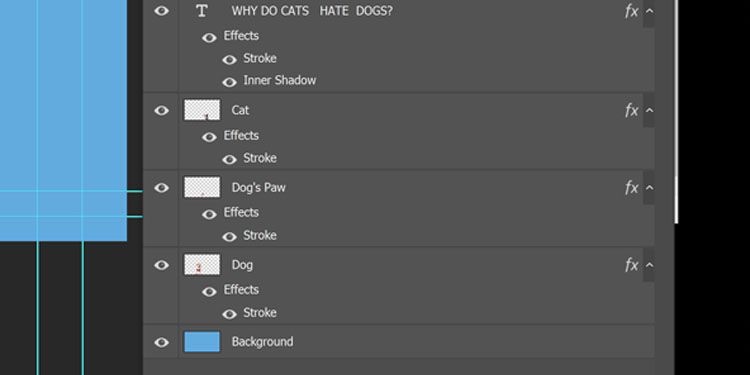Click the fx icon on Dog's Paw layer

(631, 188)
